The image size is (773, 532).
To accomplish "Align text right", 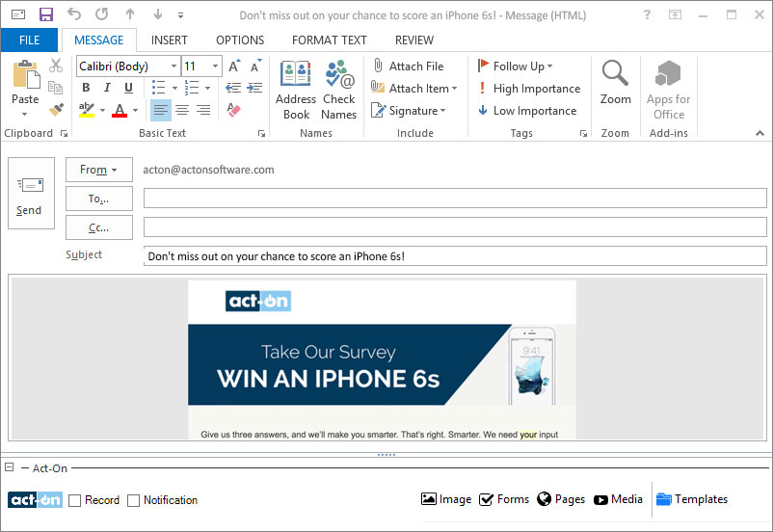I will [x=203, y=110].
